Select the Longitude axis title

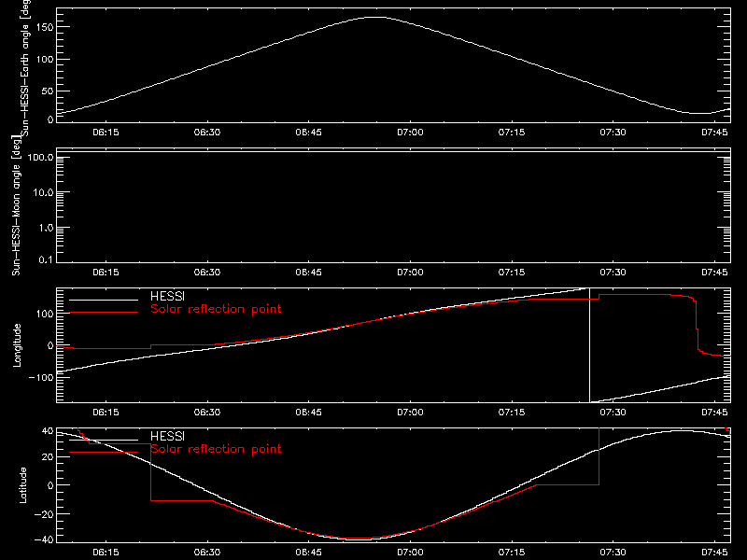(17, 345)
